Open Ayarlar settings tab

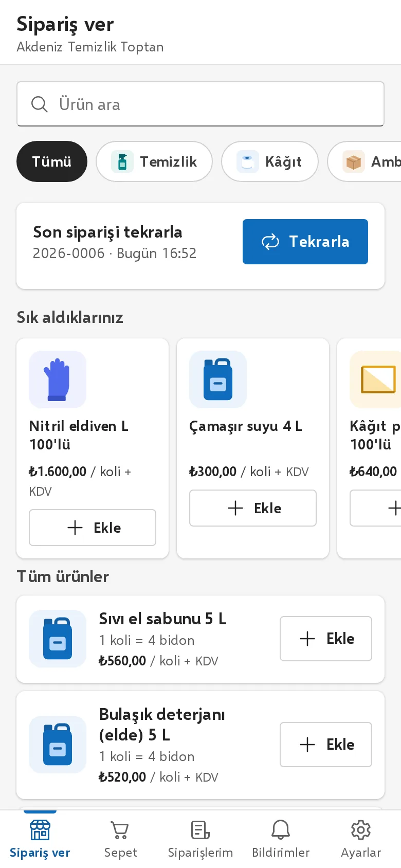[361, 839]
